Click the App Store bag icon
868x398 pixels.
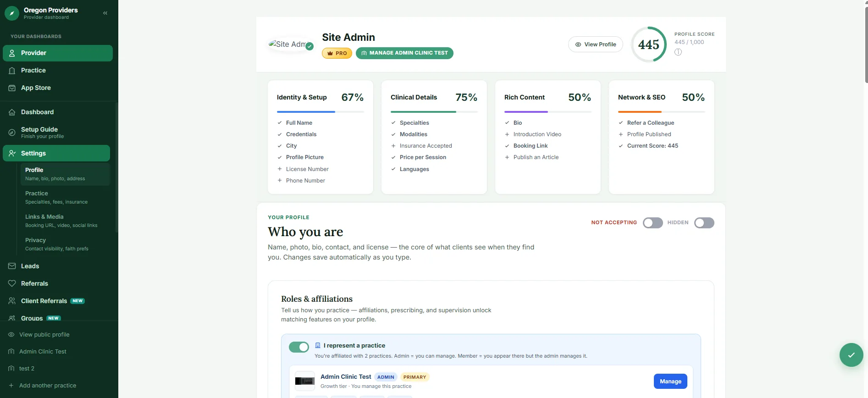pos(12,88)
